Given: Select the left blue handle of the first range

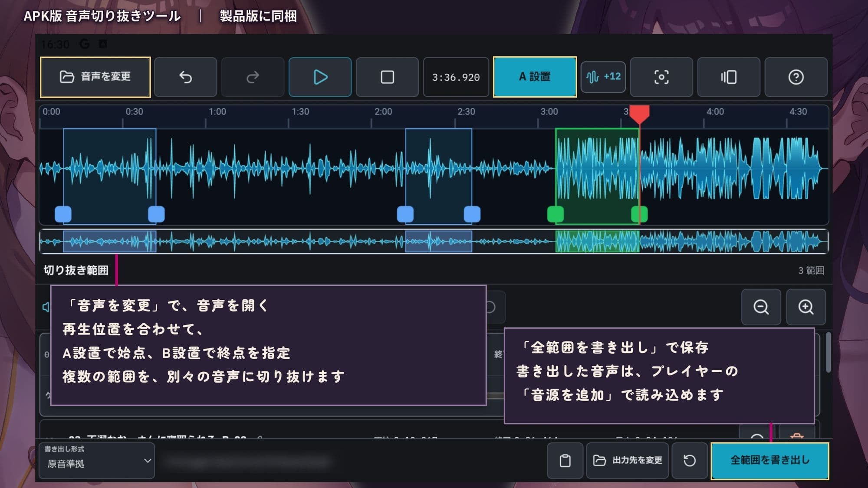Looking at the screenshot, I should pyautogui.click(x=63, y=214).
